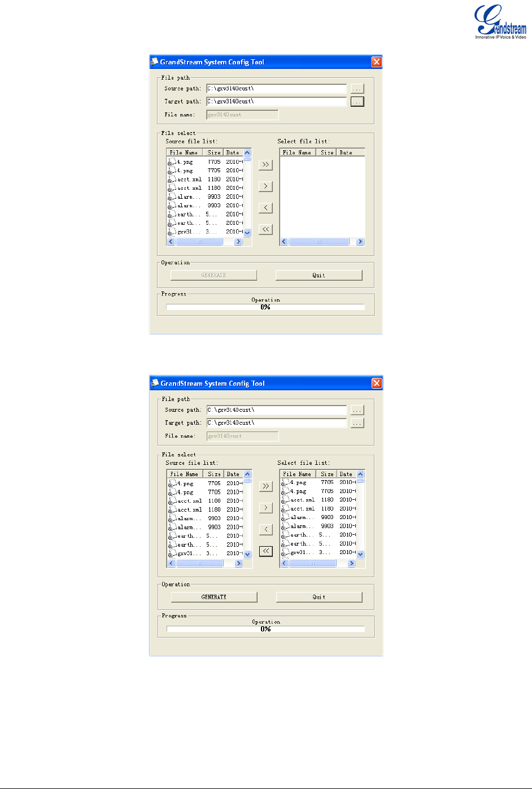Click scroll-right arrow of the empty Select list
Image resolution: width=532 pixels, height=789 pixels.
tap(360, 242)
